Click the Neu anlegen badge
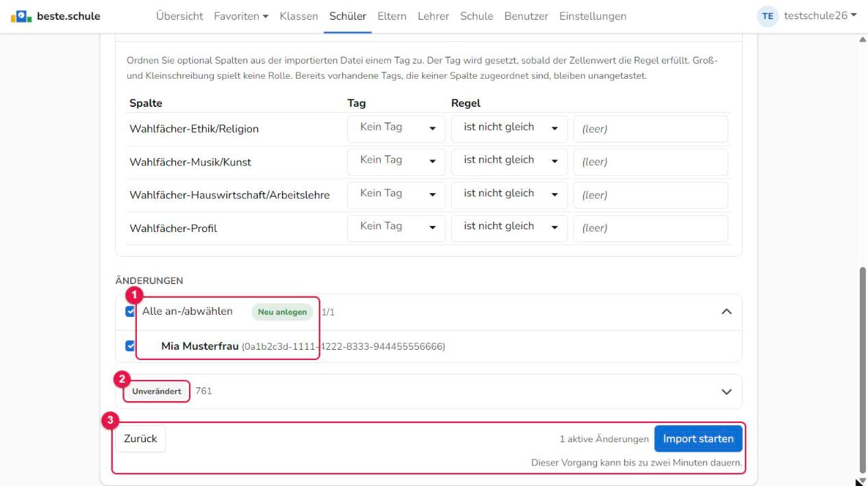This screenshot has width=868, height=486. pos(282,312)
